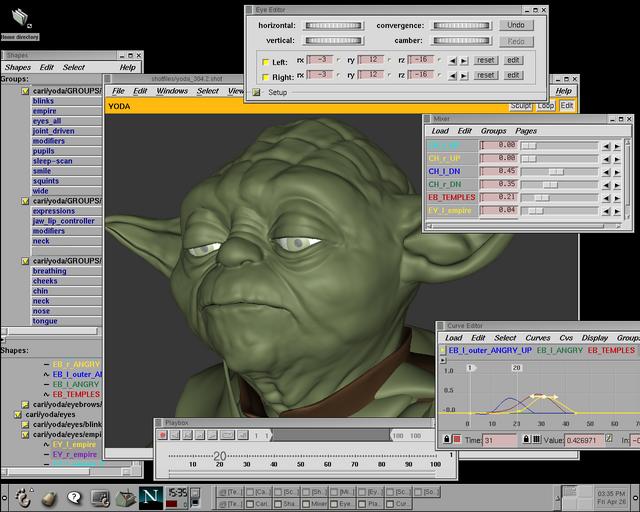640x512 pixels.
Task: Click the help question mark taskbar icon
Action: click(74, 496)
